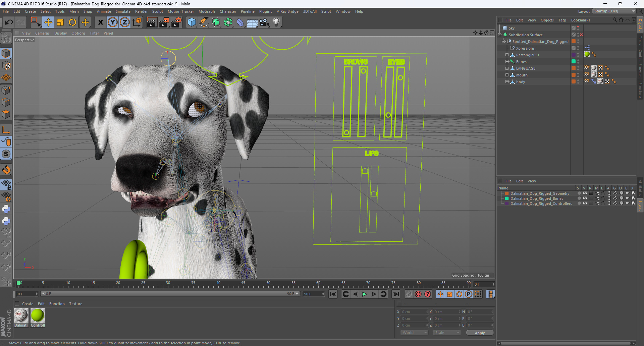Open the Structure side tab
This screenshot has height=346, width=644.
640,90
